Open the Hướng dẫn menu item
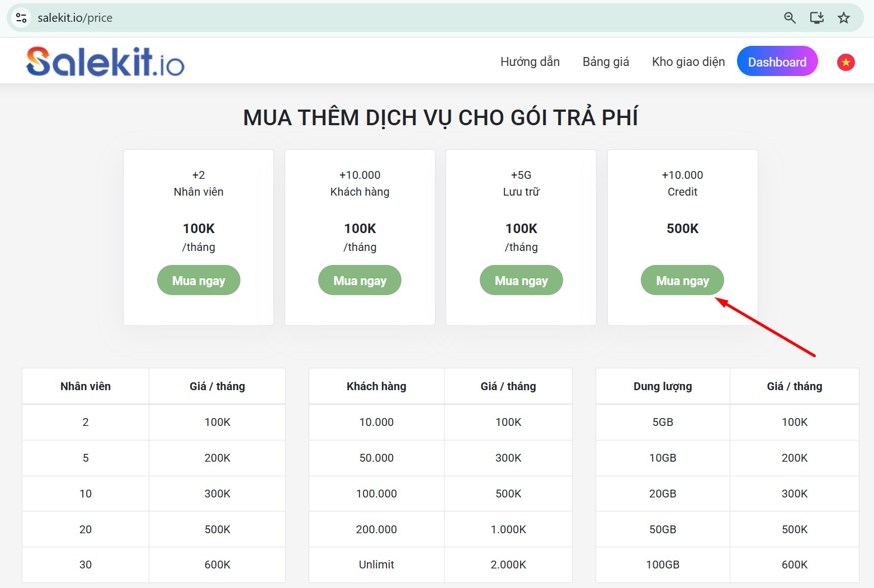 pyautogui.click(x=530, y=62)
